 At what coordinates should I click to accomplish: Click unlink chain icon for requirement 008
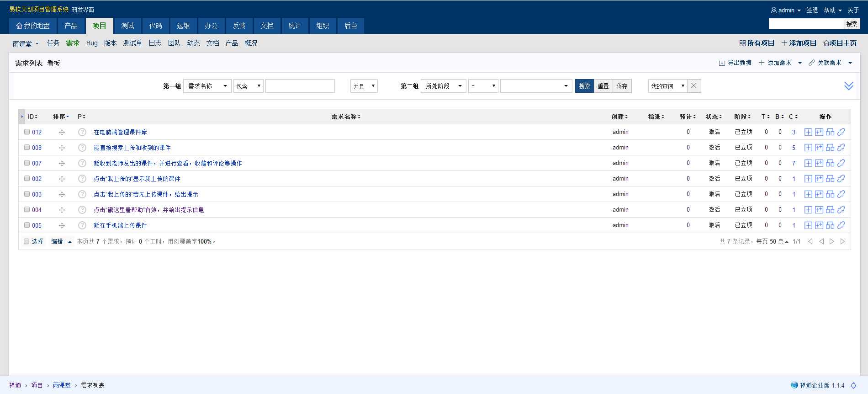841,148
